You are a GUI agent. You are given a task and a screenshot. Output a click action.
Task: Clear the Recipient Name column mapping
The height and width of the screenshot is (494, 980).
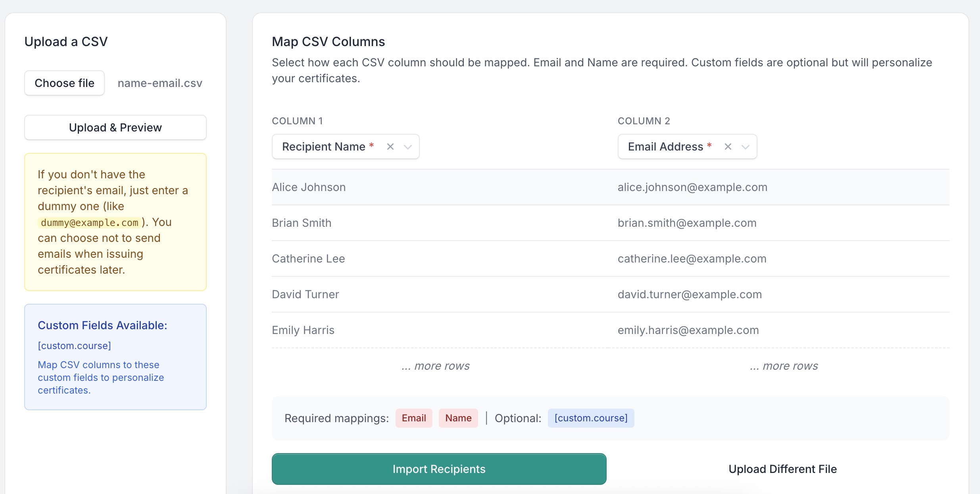pyautogui.click(x=390, y=146)
